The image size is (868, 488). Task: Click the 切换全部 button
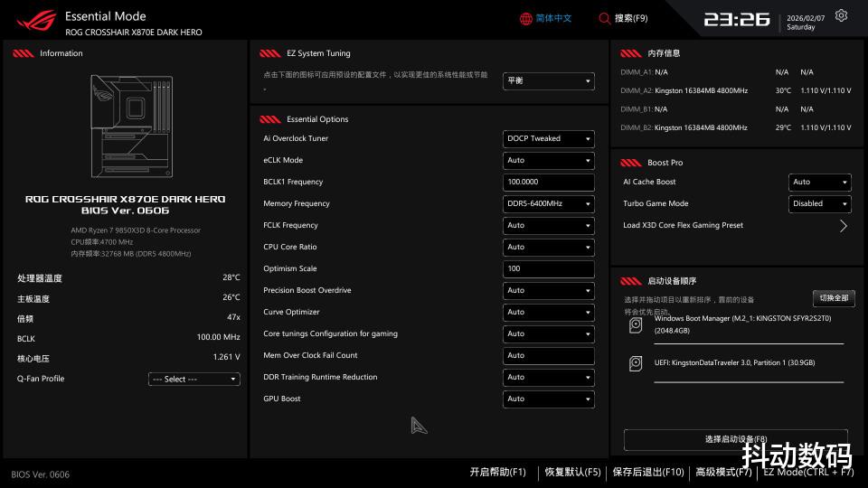(x=834, y=298)
